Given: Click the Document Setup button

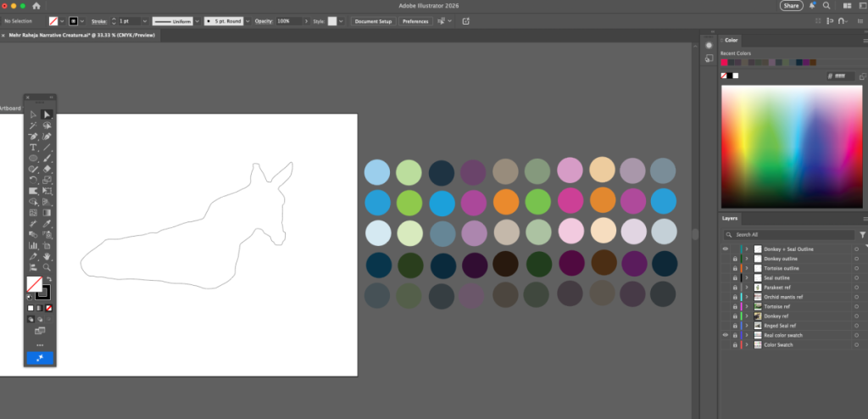Looking at the screenshot, I should coord(373,20).
